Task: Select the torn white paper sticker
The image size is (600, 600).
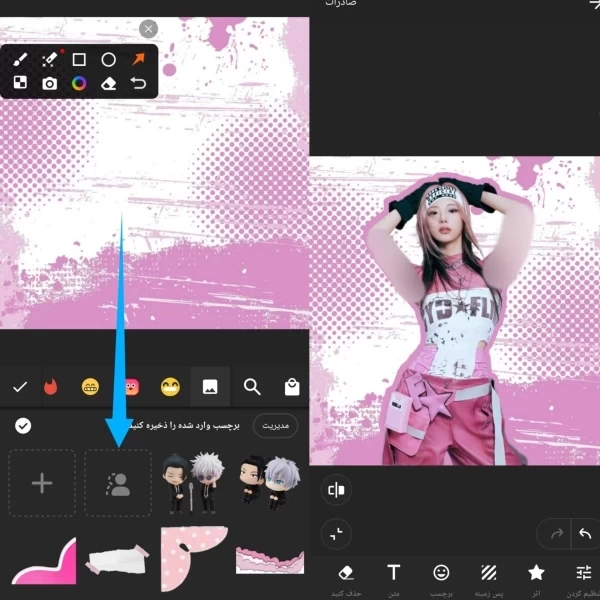Action: (x=117, y=559)
